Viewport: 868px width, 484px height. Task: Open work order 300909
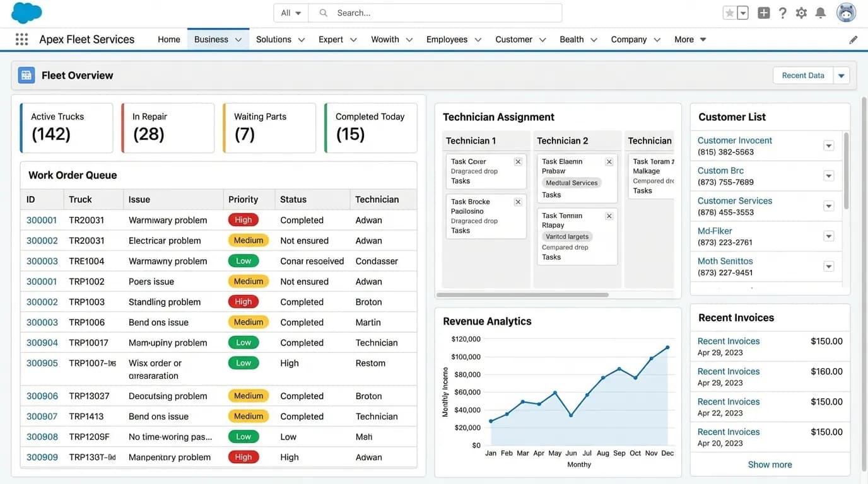point(42,457)
